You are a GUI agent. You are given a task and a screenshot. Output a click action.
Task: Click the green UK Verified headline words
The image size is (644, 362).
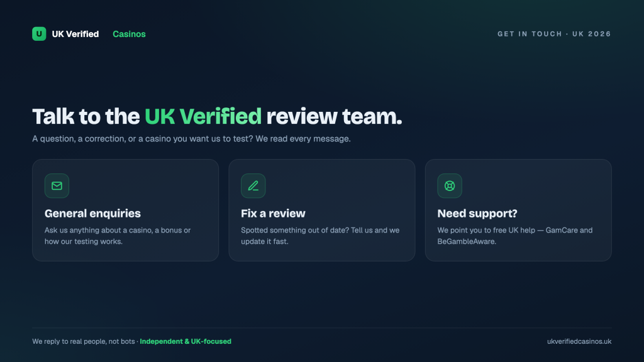(x=203, y=116)
